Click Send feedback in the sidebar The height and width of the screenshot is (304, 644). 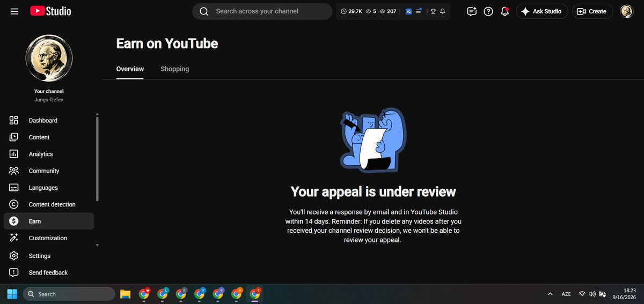click(x=49, y=272)
